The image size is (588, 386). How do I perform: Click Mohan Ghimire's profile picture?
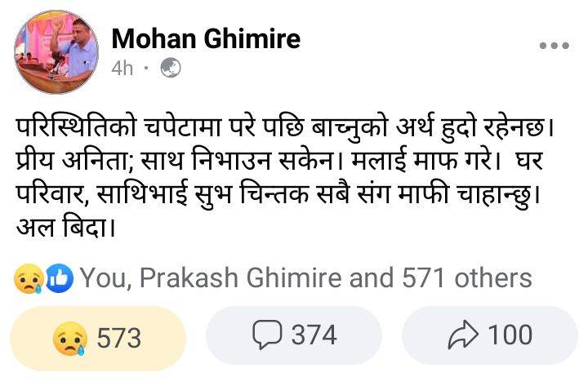pos(56,51)
